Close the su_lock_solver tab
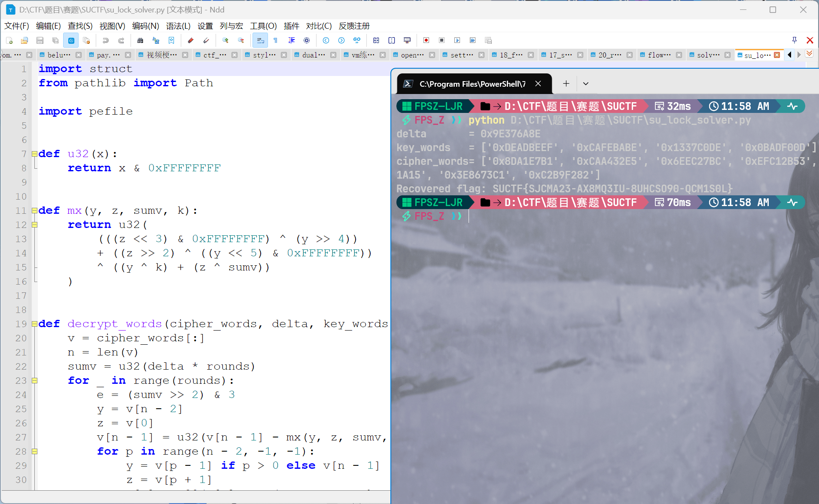Image resolution: width=819 pixels, height=504 pixels. [x=777, y=55]
